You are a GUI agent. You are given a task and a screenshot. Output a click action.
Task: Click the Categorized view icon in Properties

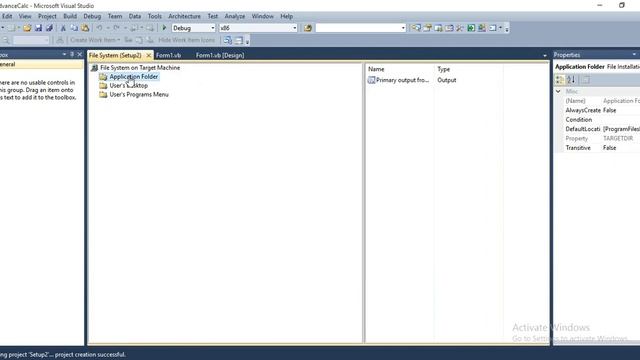tap(560, 80)
